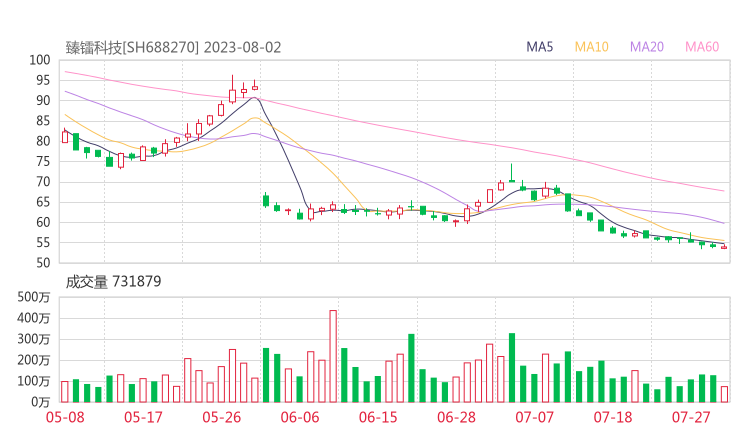The width and height of the screenshot is (740, 440).
Task: Click the 06-15 date axis label
Action: 378,417
